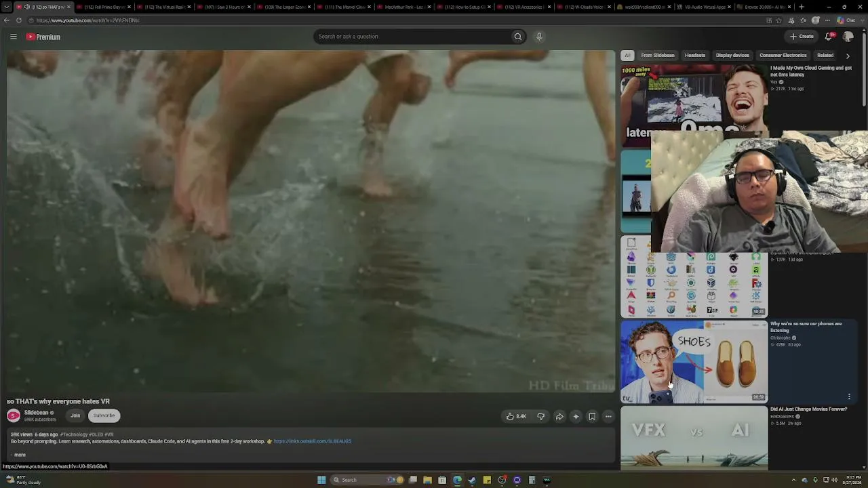The width and height of the screenshot is (868, 488).
Task: Switch to the 'Roll Prime Day' browser tab
Action: coord(102,7)
